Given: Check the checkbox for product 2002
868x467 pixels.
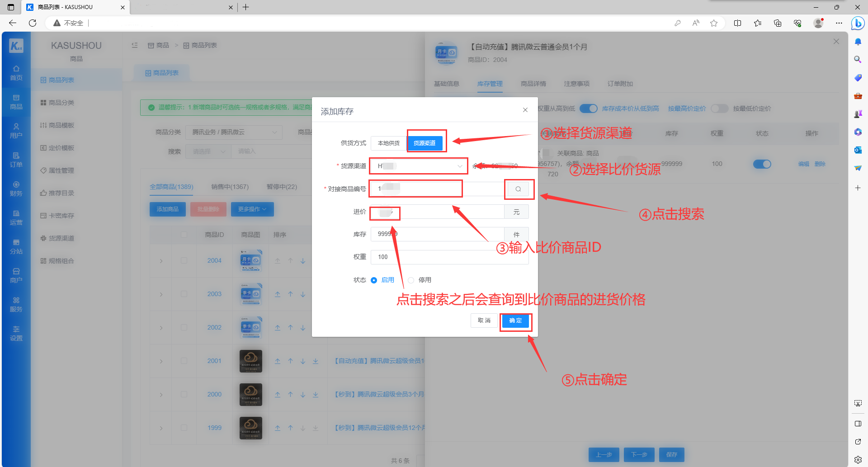Looking at the screenshot, I should pos(184,327).
